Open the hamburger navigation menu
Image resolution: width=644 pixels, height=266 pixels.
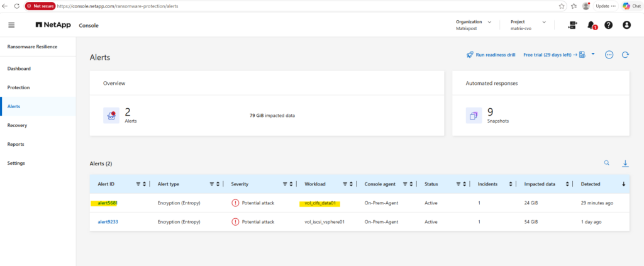[x=11, y=25]
